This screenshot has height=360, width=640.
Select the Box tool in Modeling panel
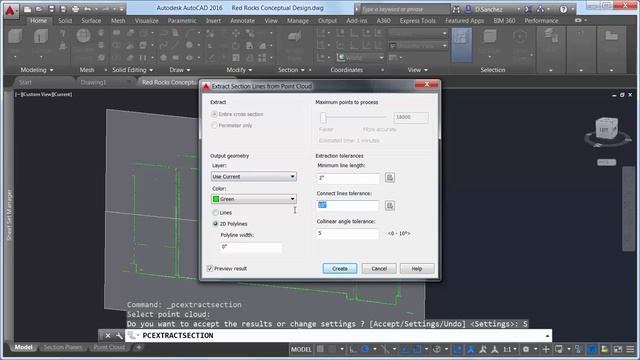[15, 36]
